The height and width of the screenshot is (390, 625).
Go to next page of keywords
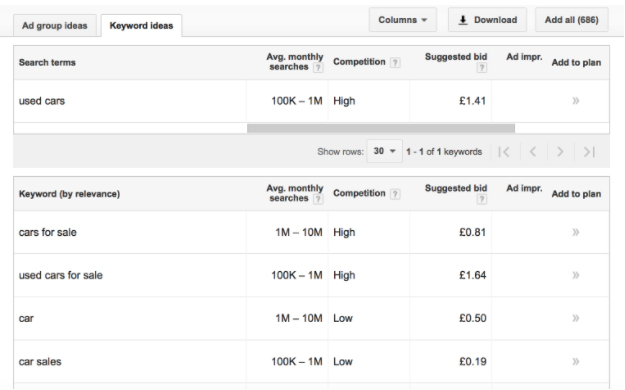[560, 152]
